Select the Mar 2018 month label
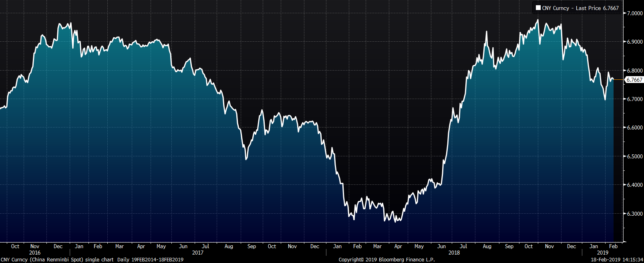 (x=377, y=246)
